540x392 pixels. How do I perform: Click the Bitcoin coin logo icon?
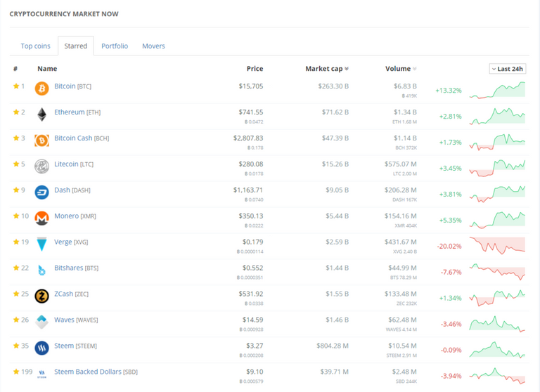41,89
